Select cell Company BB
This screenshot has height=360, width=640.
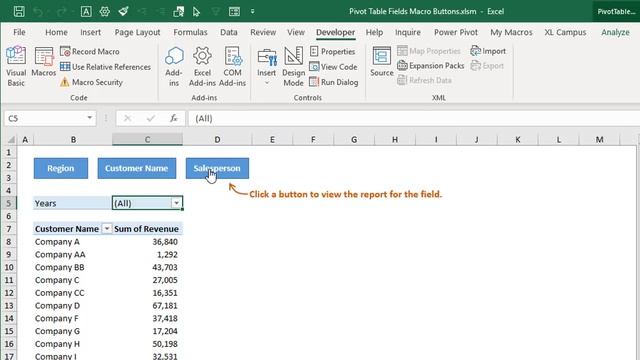click(x=73, y=267)
